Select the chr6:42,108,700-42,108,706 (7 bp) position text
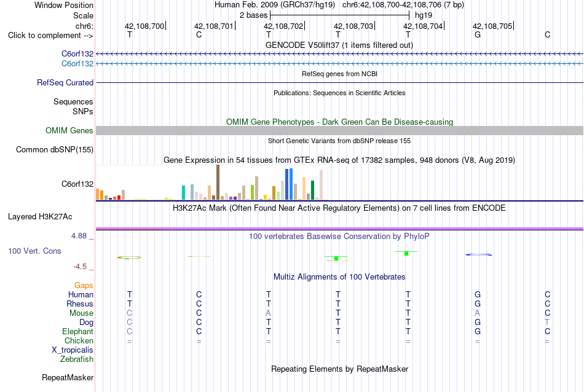584x392 pixels. click(403, 5)
